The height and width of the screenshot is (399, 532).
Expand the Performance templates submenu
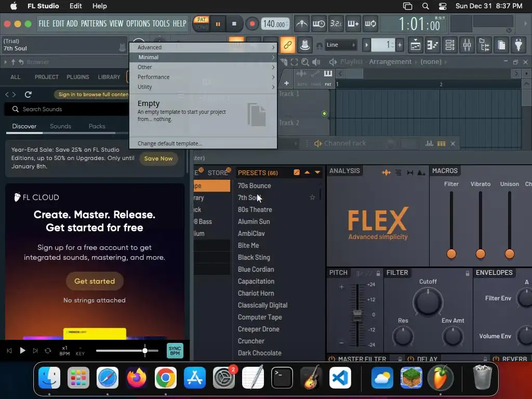[x=203, y=77]
